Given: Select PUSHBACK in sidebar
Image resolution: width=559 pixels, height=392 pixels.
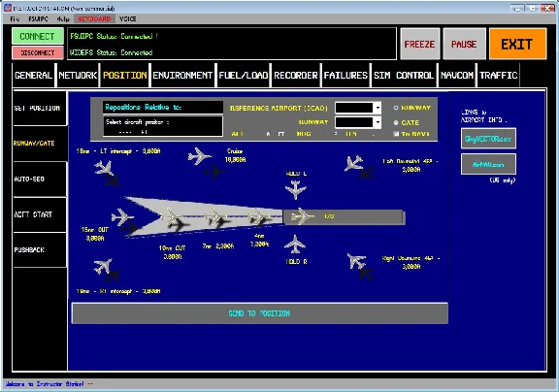Looking at the screenshot, I should (39, 250).
